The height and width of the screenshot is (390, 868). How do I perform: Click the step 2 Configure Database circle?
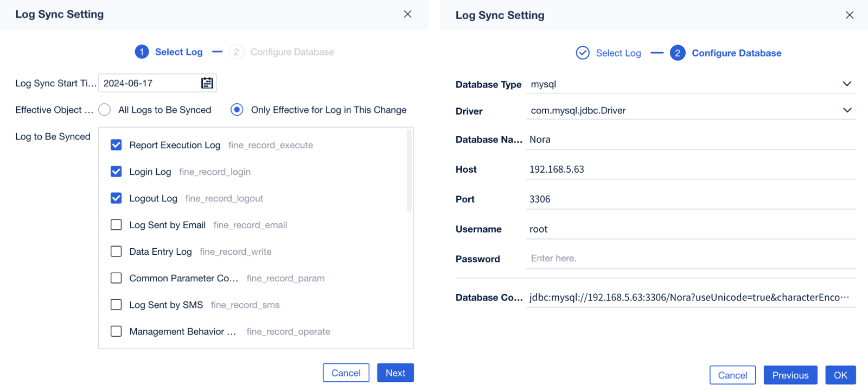pos(678,53)
